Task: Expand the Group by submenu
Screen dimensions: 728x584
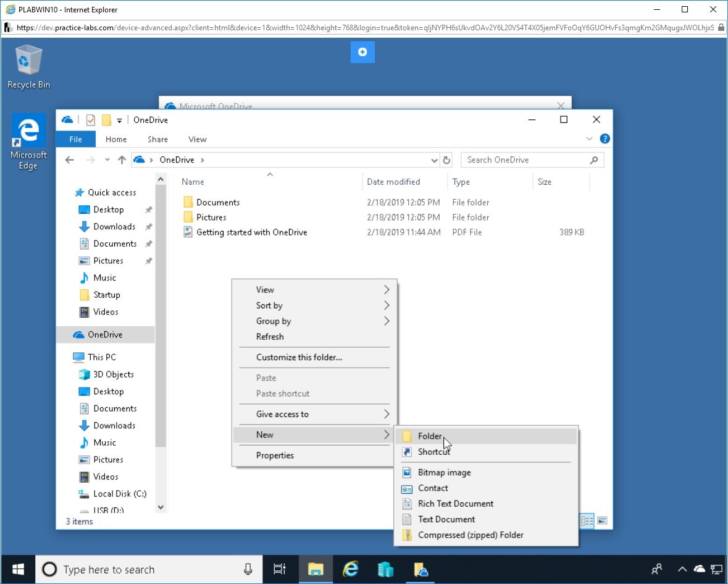Action: click(x=314, y=321)
